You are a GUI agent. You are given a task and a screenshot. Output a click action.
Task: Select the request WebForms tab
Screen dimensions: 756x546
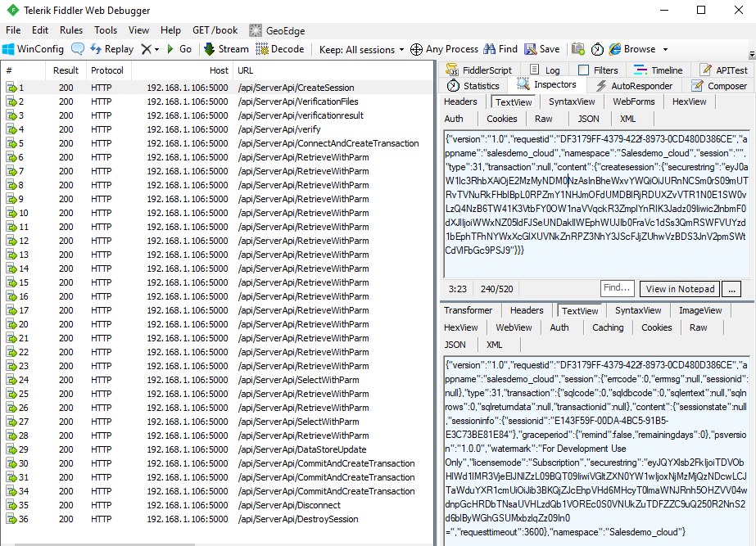pos(633,102)
